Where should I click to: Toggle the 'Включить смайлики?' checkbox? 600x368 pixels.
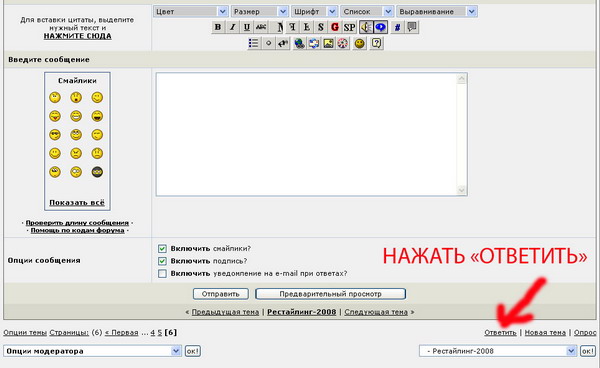162,249
